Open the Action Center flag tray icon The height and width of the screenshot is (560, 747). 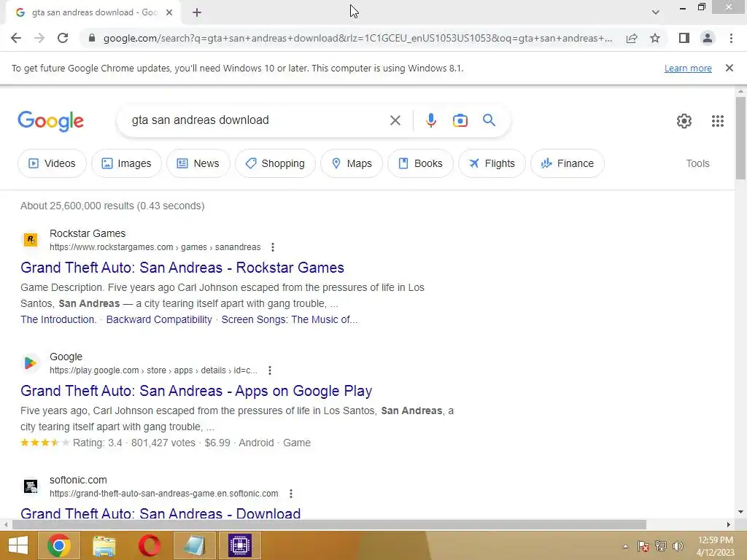point(643,546)
